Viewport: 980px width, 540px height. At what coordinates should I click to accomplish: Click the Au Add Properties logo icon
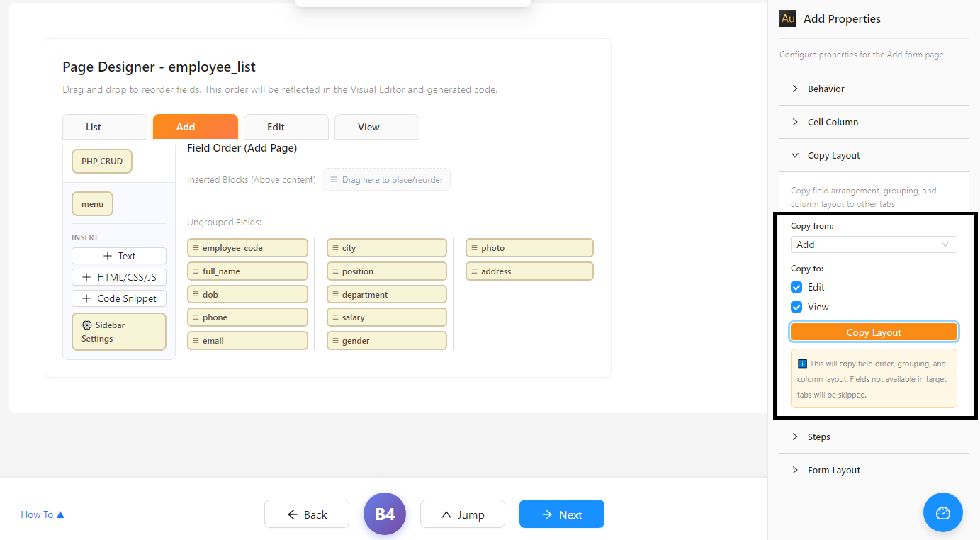[x=788, y=19]
